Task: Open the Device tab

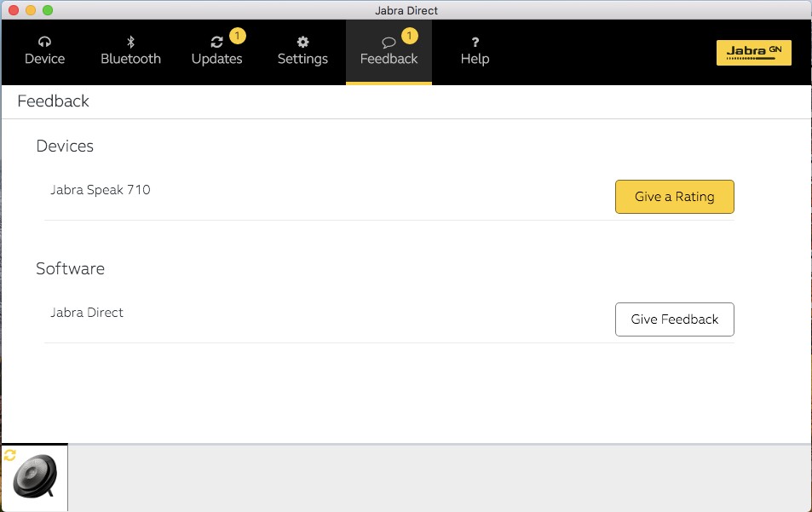Action: tap(44, 52)
